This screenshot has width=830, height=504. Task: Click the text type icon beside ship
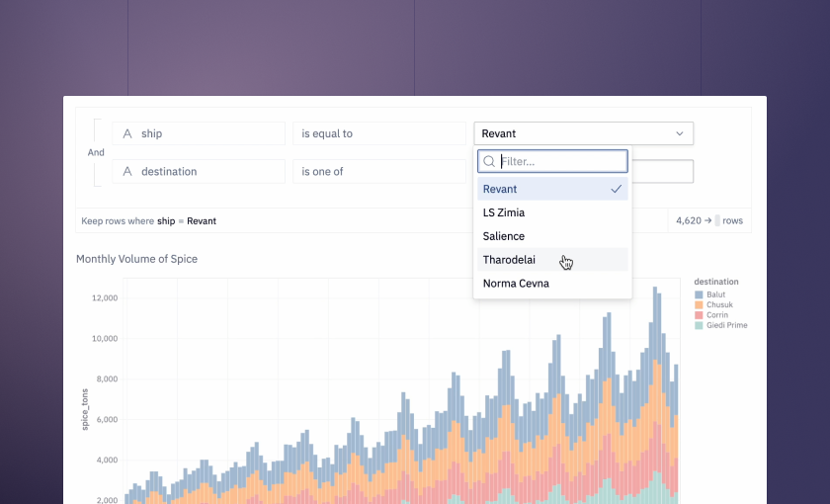point(127,134)
